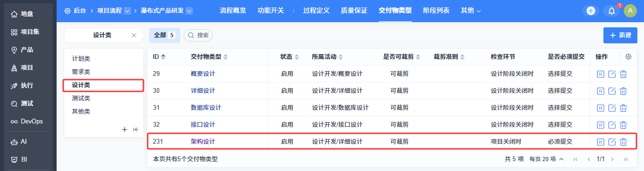Add a new category with plus icon

click(125, 130)
